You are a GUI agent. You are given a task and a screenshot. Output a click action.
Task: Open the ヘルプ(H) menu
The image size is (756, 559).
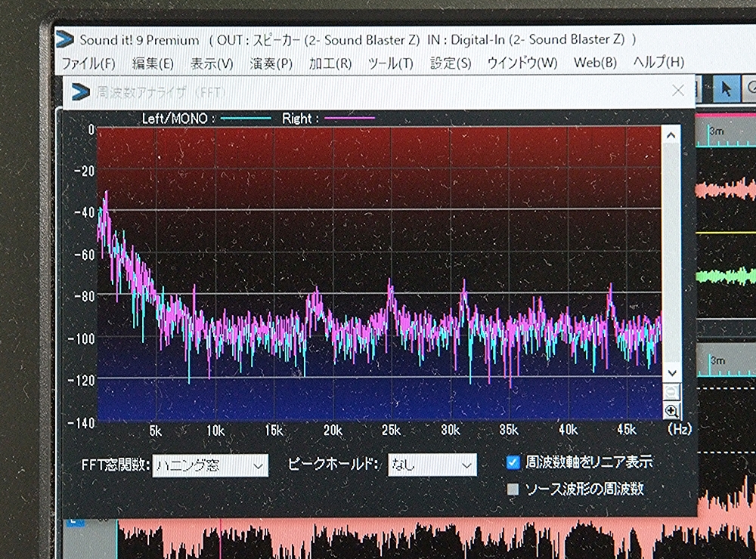tap(658, 63)
